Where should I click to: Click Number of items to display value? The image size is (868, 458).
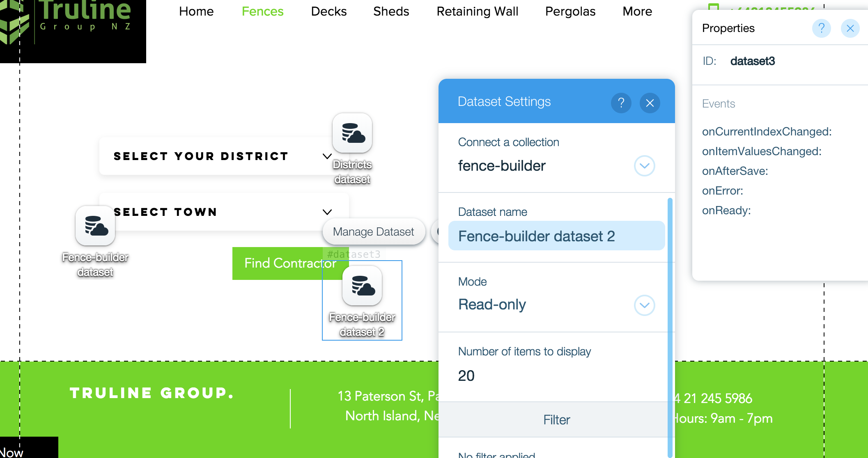click(466, 376)
